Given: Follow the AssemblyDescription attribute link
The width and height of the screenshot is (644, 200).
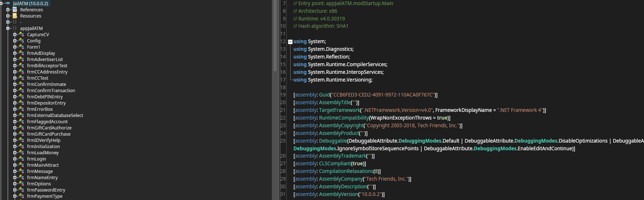Looking at the screenshot, I should [x=343, y=186].
